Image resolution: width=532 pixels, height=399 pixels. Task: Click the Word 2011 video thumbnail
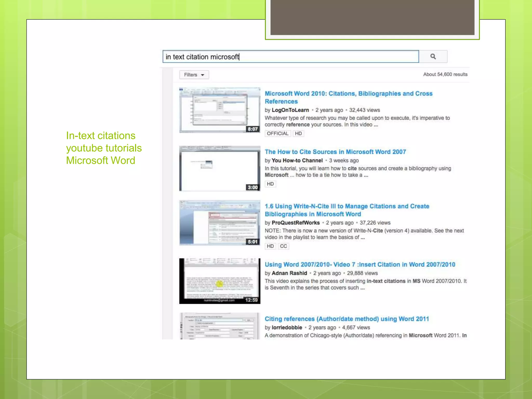[x=220, y=326]
